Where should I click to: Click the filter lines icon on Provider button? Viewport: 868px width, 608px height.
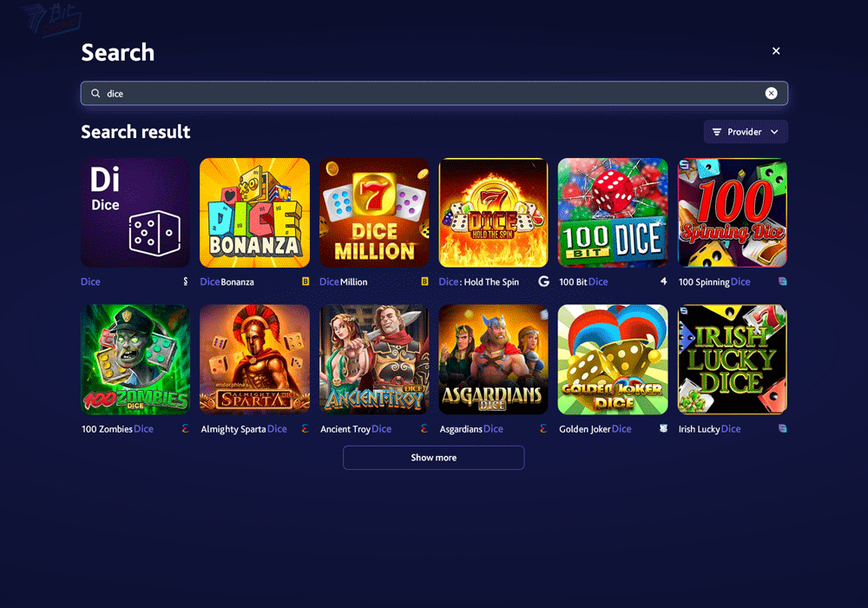[717, 132]
